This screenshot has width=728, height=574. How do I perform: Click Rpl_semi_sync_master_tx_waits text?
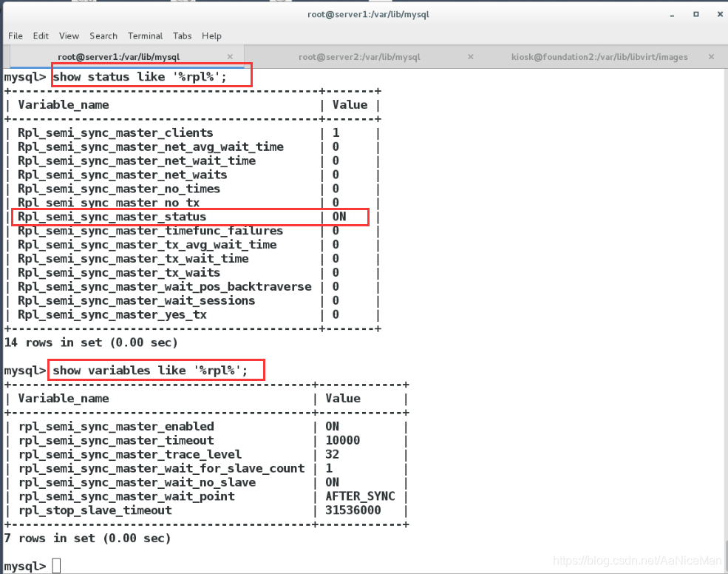point(119,272)
